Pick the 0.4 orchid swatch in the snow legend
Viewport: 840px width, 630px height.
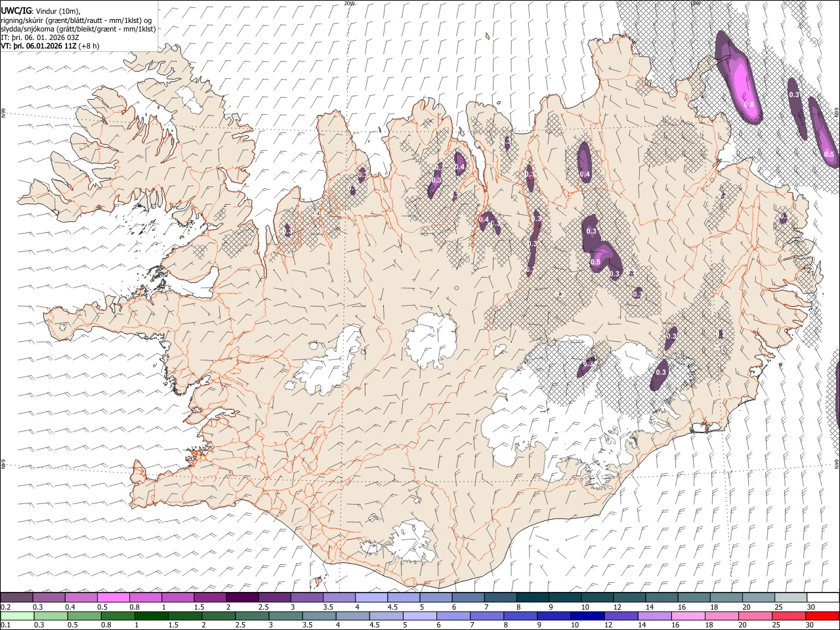pos(81,598)
